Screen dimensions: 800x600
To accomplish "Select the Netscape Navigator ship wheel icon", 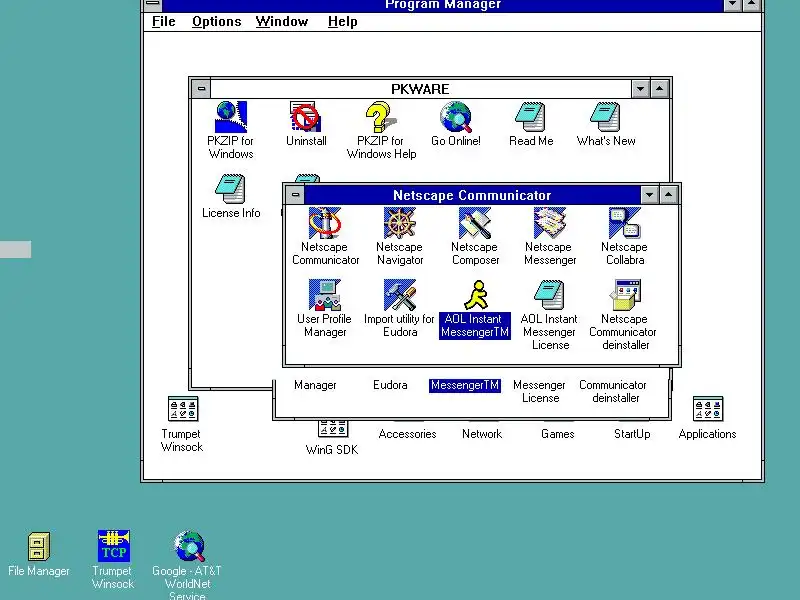I will tap(399, 223).
